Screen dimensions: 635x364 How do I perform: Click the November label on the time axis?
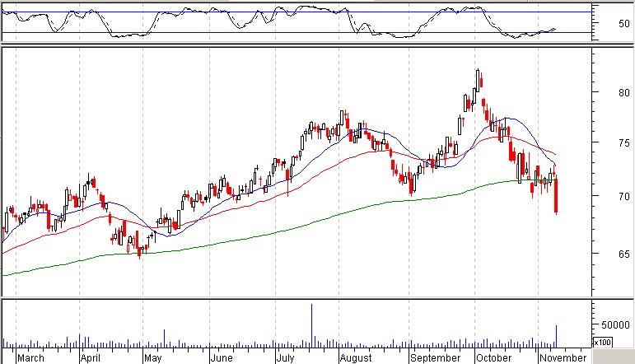click(563, 358)
